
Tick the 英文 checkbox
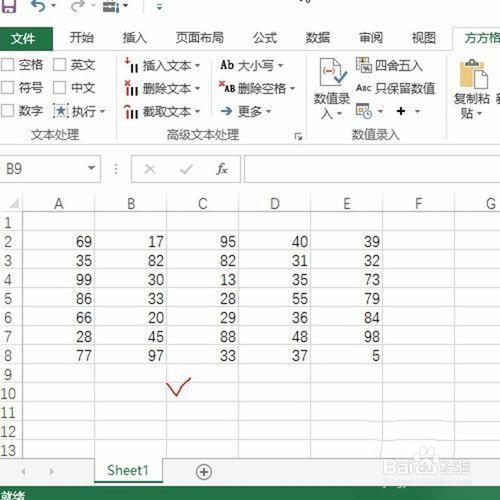[60, 64]
